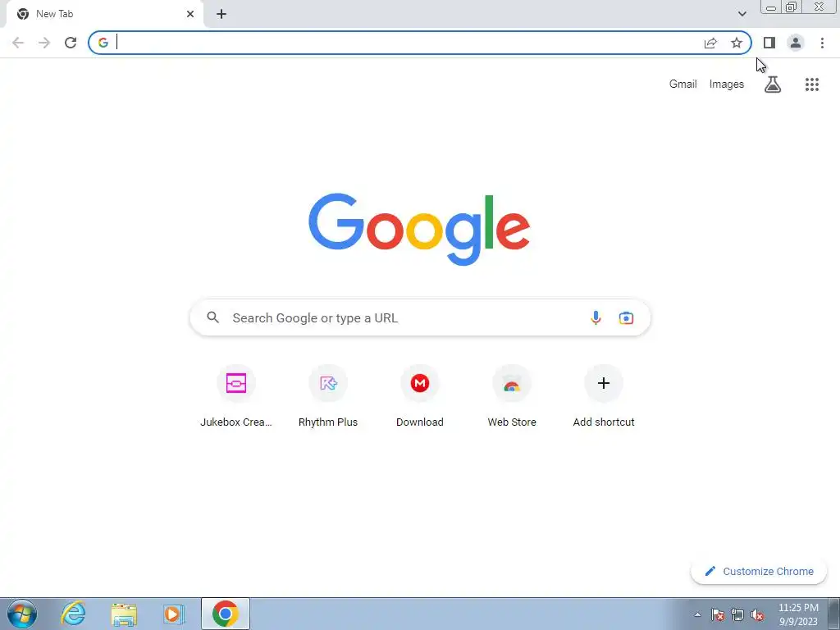Show hidden tray icons arrow
The height and width of the screenshot is (630, 840).
coord(697,614)
